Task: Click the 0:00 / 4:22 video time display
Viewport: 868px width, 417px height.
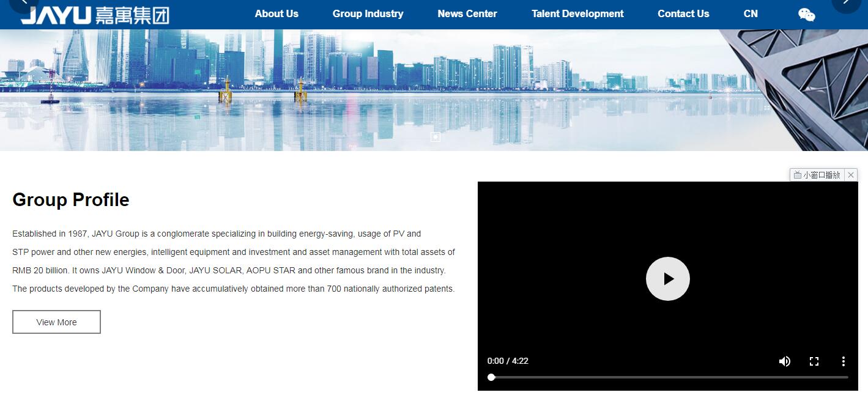Action: (508, 361)
